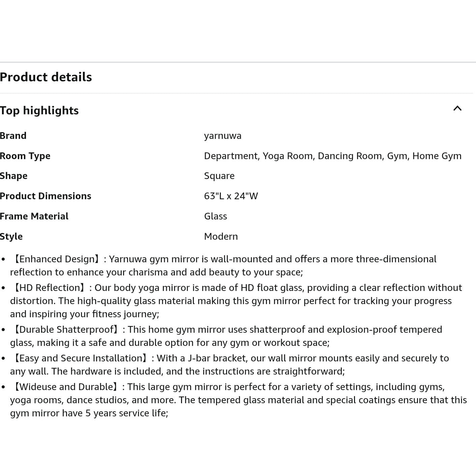Image resolution: width=476 pixels, height=476 pixels.
Task: Click the Modern style value
Action: 221,237
